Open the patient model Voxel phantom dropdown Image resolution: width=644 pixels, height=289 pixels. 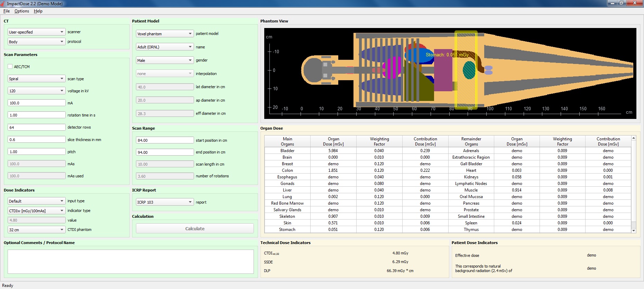coord(165,34)
